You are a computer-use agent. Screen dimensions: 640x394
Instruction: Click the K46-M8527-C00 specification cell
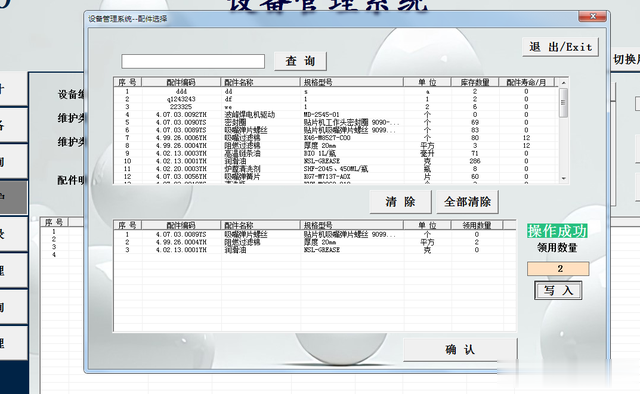point(327,138)
